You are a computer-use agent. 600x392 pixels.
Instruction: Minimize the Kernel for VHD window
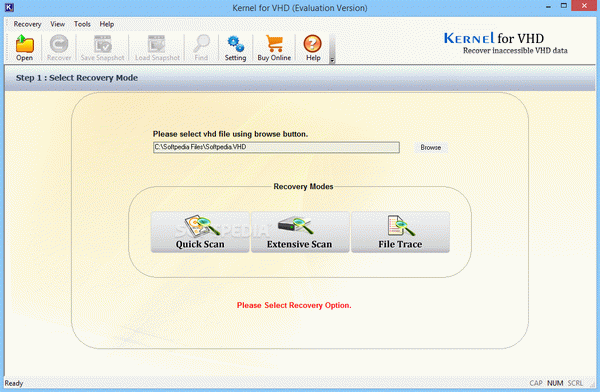pos(549,7)
